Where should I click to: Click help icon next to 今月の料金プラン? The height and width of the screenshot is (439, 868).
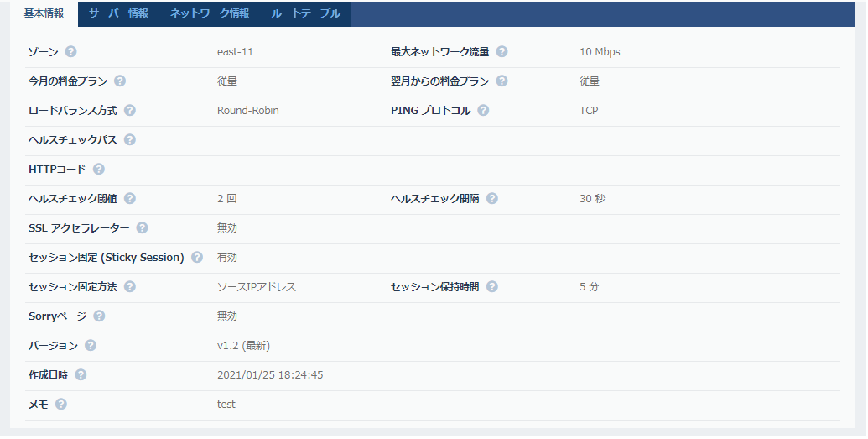[x=120, y=81]
